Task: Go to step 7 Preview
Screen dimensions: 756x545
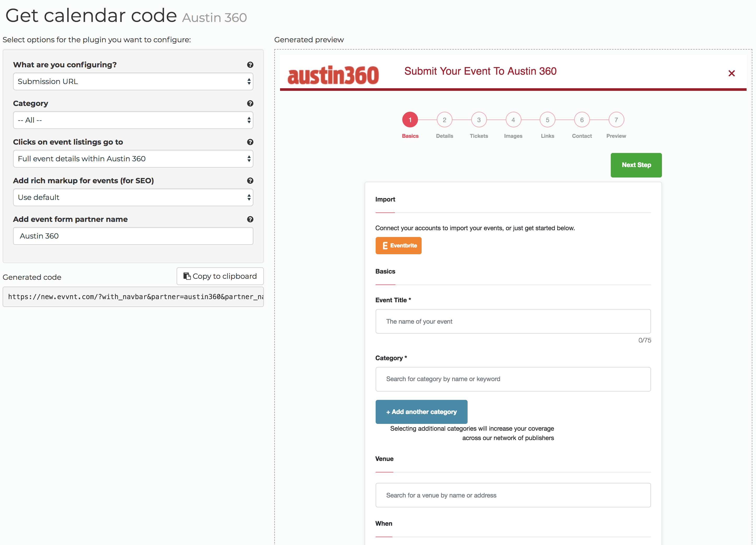Action: [616, 120]
